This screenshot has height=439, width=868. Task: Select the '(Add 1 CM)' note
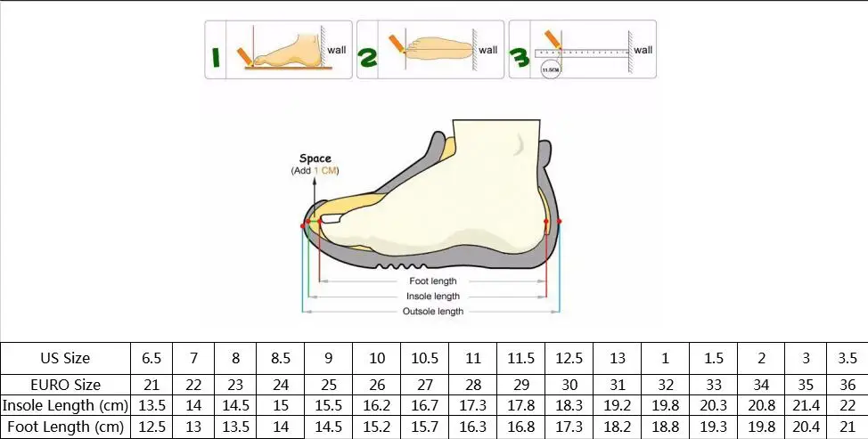pos(315,171)
